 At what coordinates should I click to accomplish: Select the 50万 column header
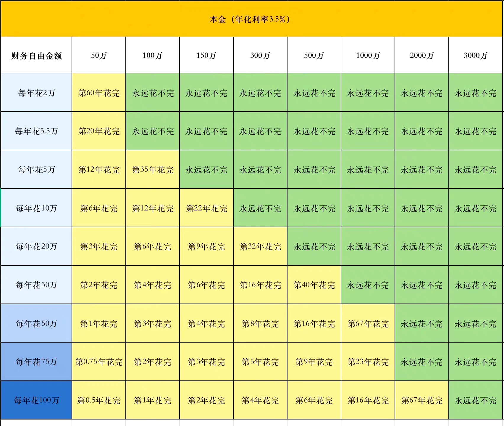(x=99, y=55)
